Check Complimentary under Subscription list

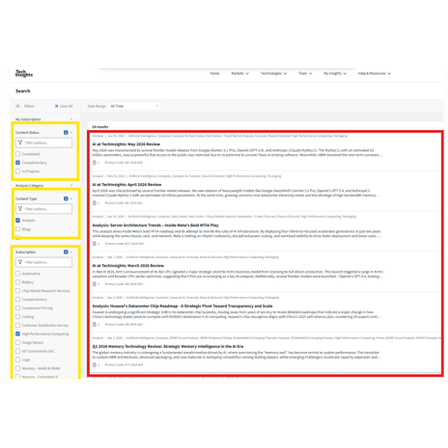click(x=18, y=299)
